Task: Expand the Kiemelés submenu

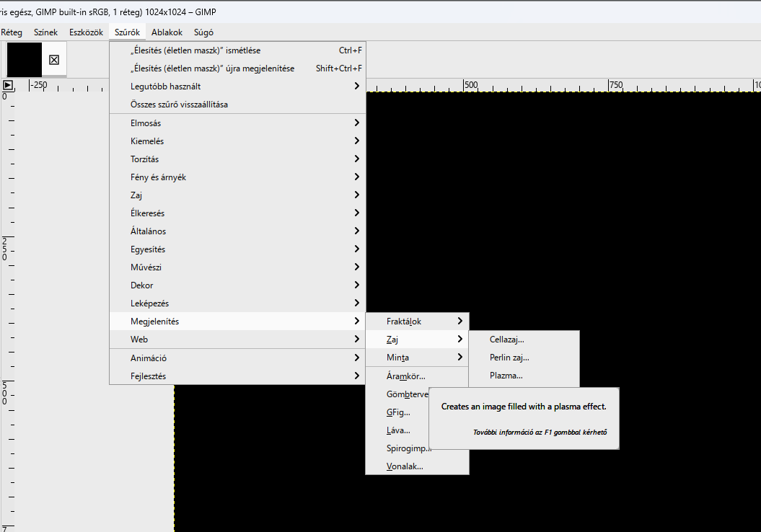Action: point(237,141)
